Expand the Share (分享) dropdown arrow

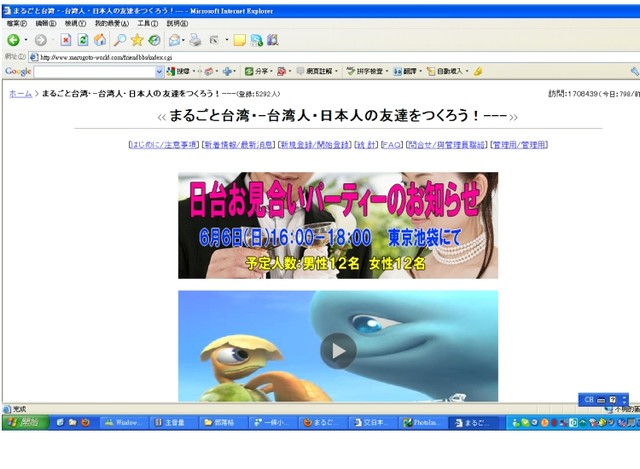click(271, 71)
